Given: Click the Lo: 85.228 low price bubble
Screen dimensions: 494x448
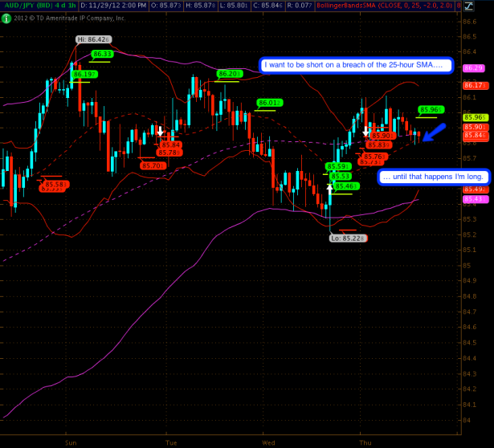Looking at the screenshot, I should 348,238.
